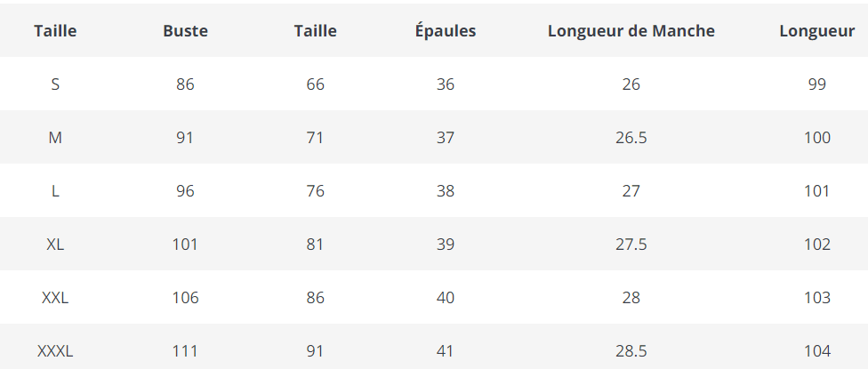Click waist value 81 for size XL
This screenshot has width=868, height=369.
pos(315,245)
